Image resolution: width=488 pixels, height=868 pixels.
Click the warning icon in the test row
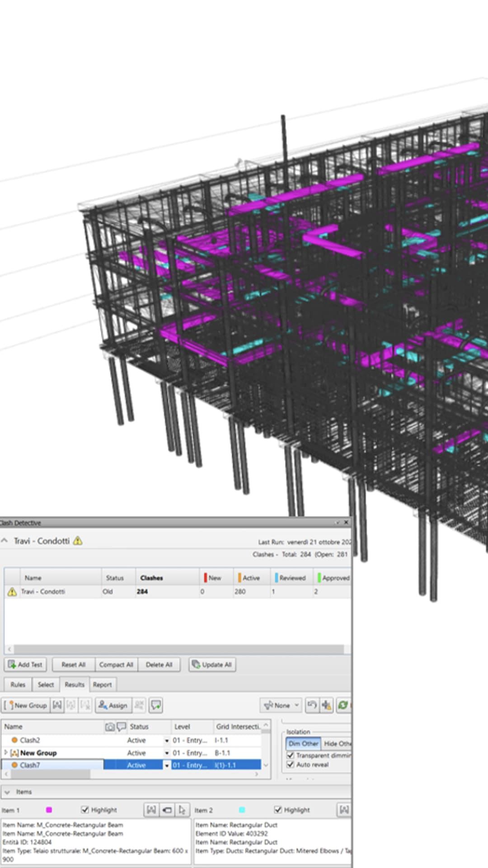coord(12,591)
